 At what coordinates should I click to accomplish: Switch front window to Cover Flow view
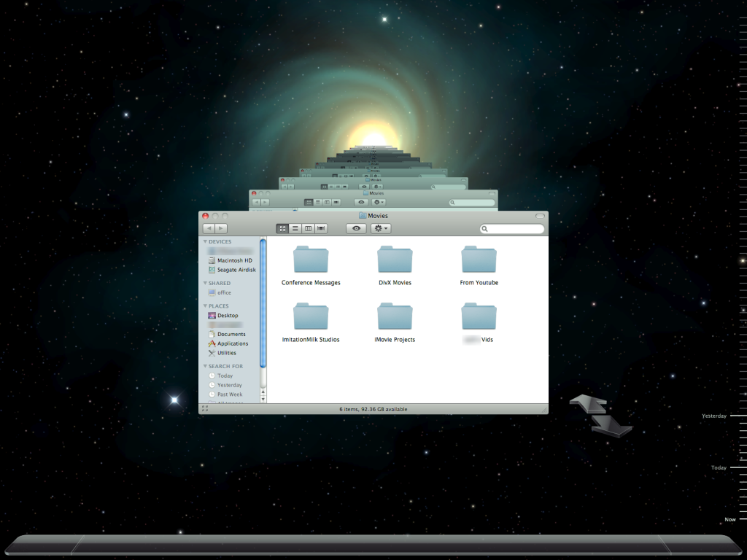[x=321, y=228]
